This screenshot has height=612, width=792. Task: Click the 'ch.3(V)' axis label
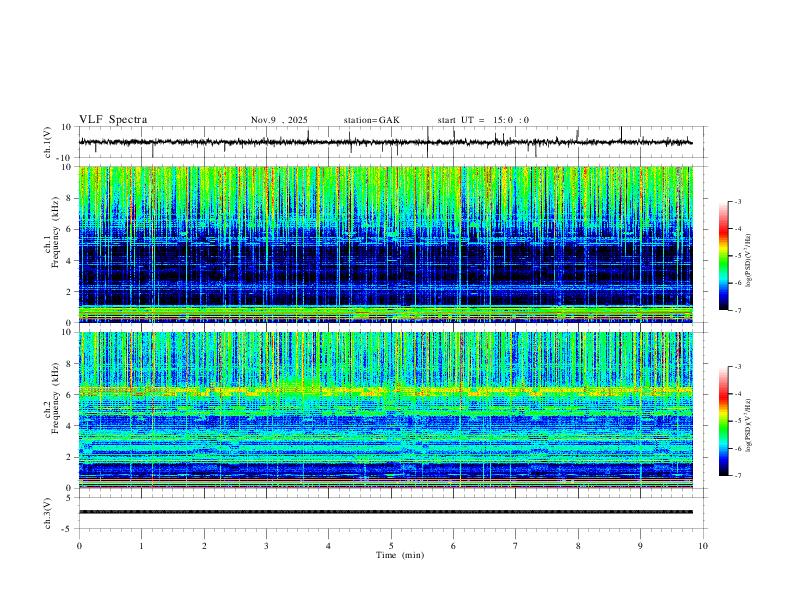coord(48,514)
